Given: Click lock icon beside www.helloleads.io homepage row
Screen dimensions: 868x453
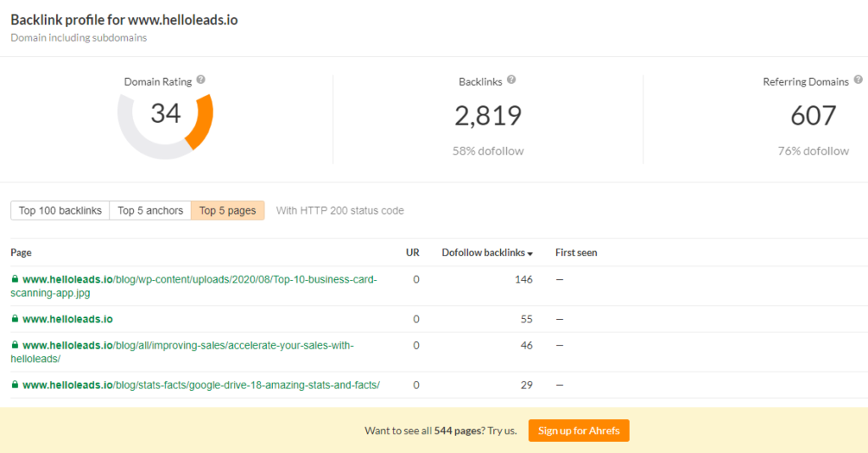Looking at the screenshot, I should pyautogui.click(x=14, y=319).
